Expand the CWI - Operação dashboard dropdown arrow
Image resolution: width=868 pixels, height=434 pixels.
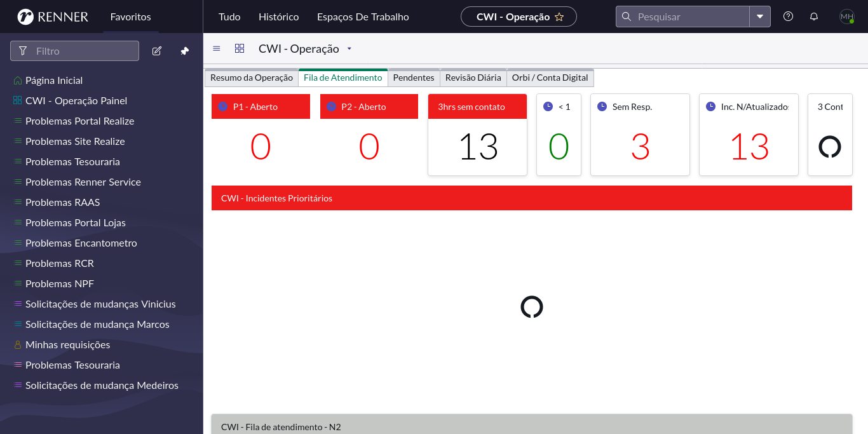349,49
